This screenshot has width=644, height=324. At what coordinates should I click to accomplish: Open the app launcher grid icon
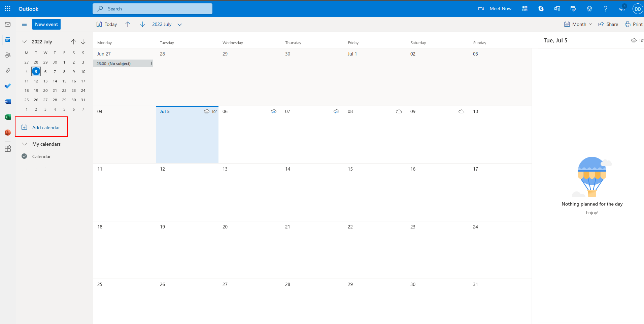8,9
